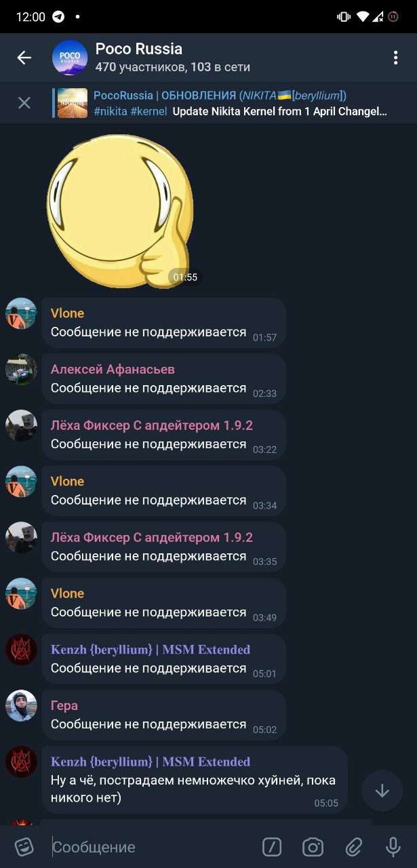Jump to latest messages with down arrow
The height and width of the screenshot is (868, 417).
(x=382, y=791)
